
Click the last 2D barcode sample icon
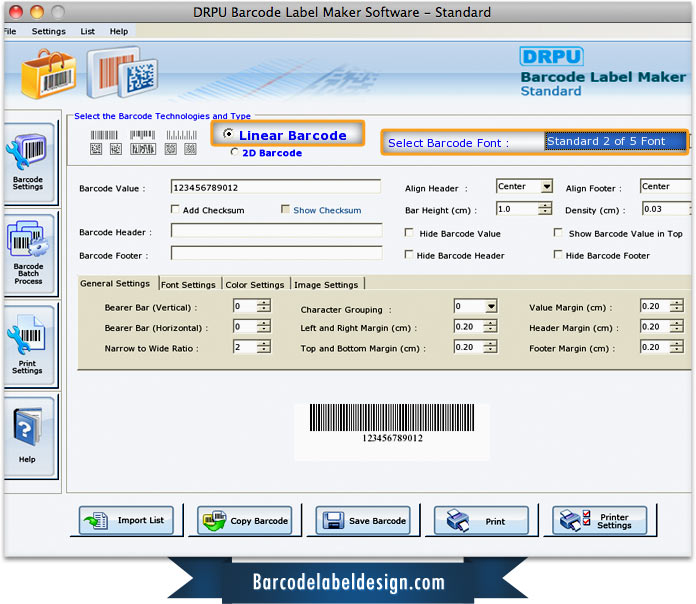(190, 149)
